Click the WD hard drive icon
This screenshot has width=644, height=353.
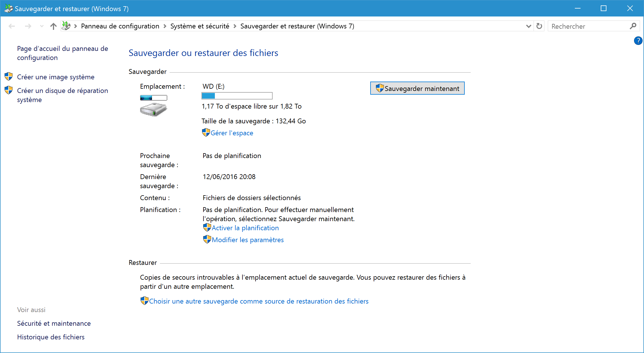click(153, 109)
